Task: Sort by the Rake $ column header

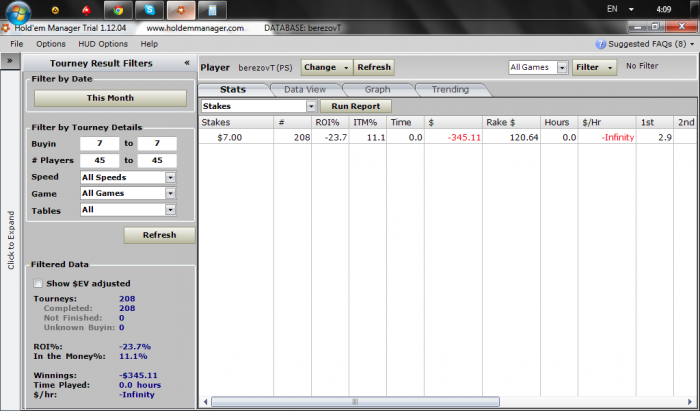Action: click(511, 122)
